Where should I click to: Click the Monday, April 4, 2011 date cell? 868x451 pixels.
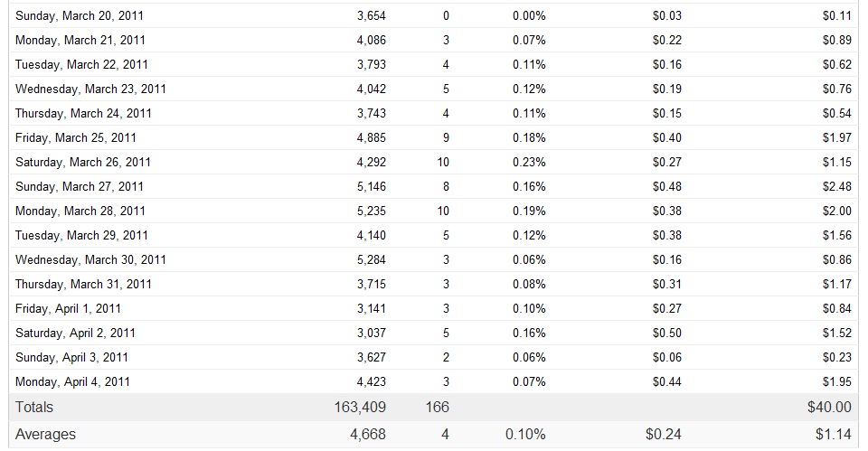tap(73, 382)
